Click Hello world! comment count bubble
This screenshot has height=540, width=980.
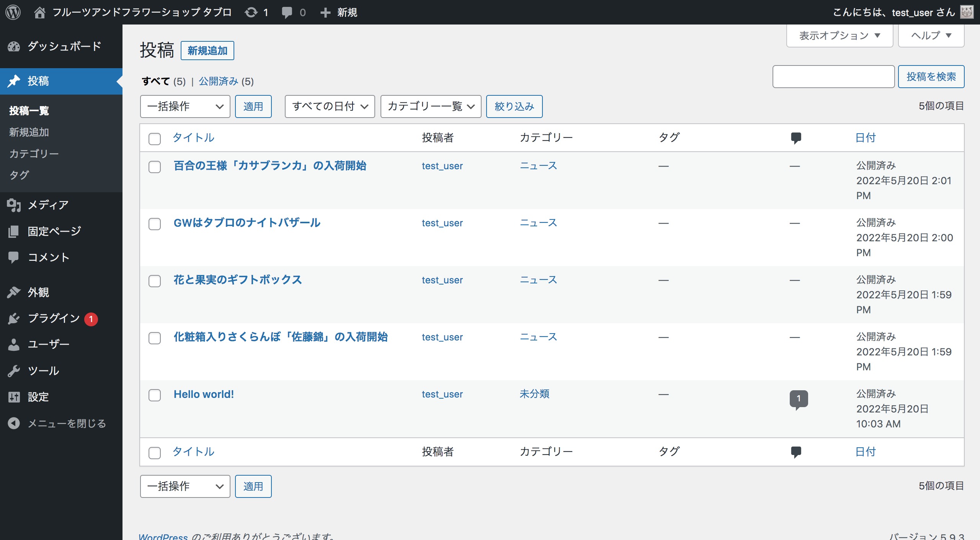(799, 399)
